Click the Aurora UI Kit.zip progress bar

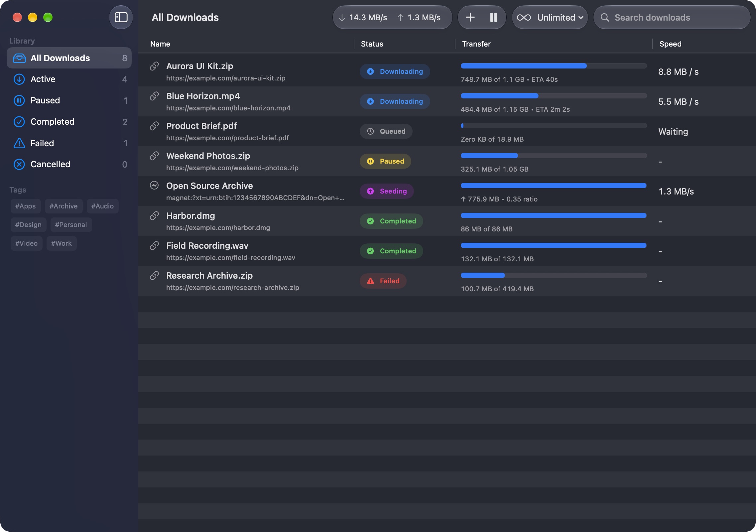click(554, 66)
